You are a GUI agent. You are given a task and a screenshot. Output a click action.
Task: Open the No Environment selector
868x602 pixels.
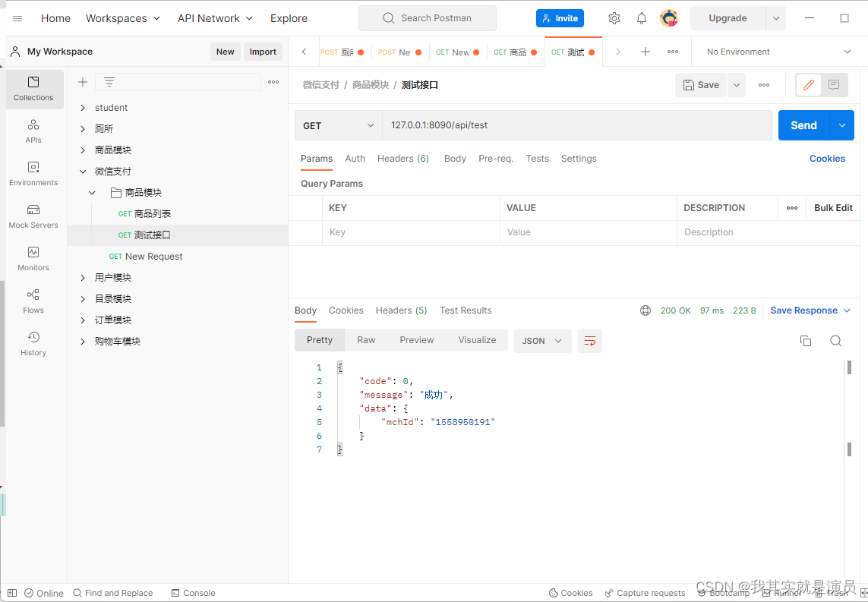[779, 52]
